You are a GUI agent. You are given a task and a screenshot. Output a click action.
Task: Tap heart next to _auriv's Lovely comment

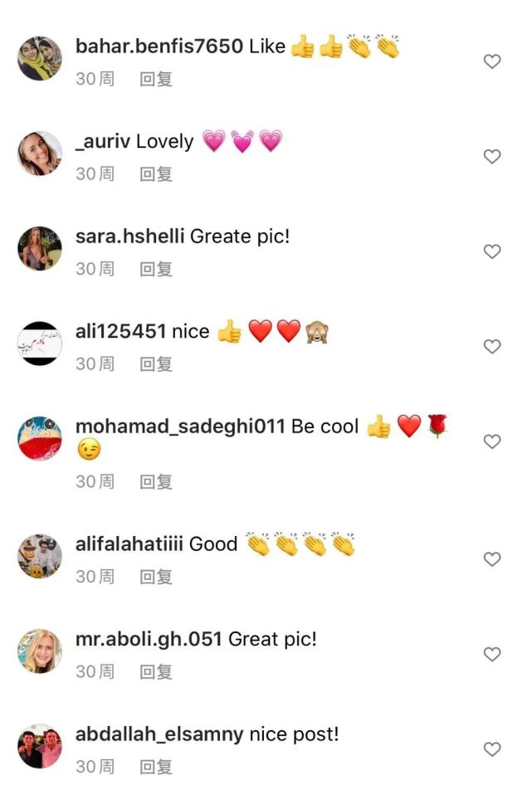pyautogui.click(x=492, y=156)
